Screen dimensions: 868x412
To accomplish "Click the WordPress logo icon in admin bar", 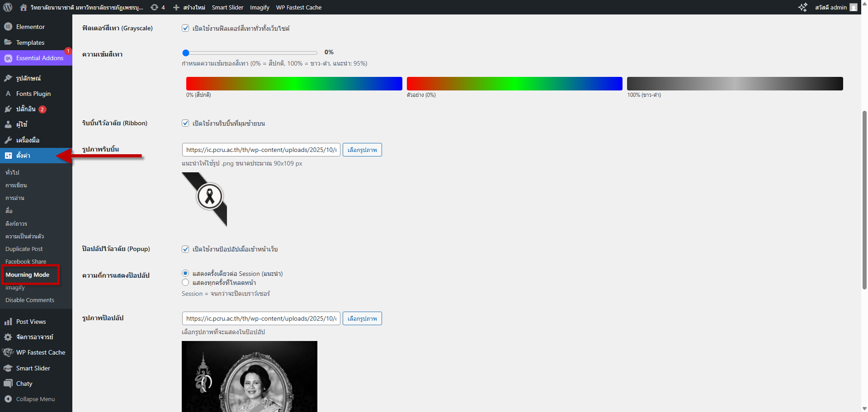I will pyautogui.click(x=8, y=7).
